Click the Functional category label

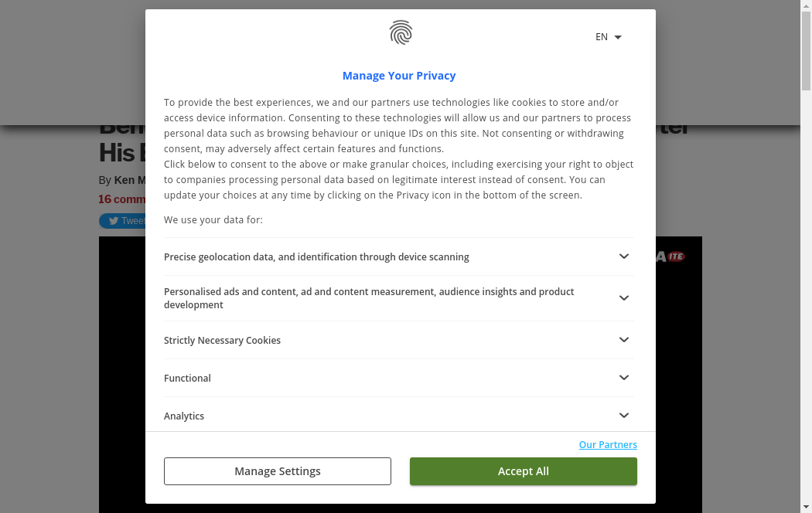click(187, 379)
